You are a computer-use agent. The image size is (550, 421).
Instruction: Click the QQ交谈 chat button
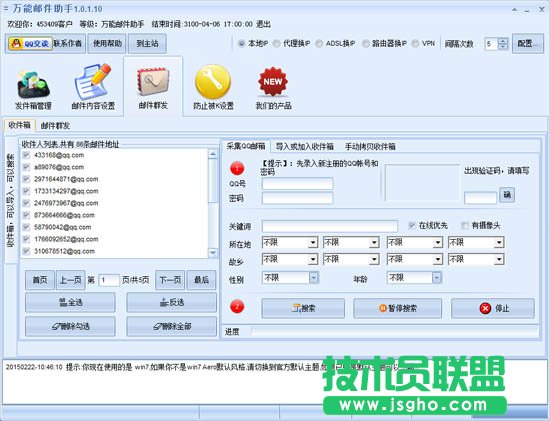click(30, 44)
